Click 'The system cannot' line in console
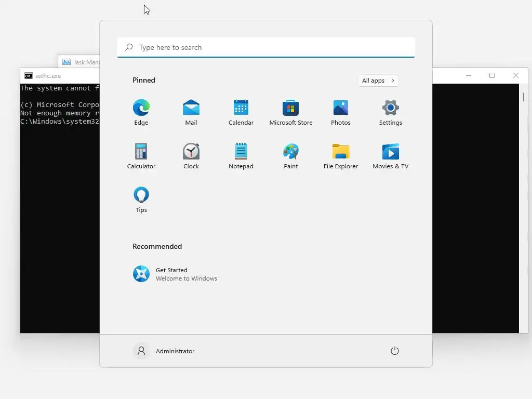The height and width of the screenshot is (399, 532). click(x=60, y=88)
